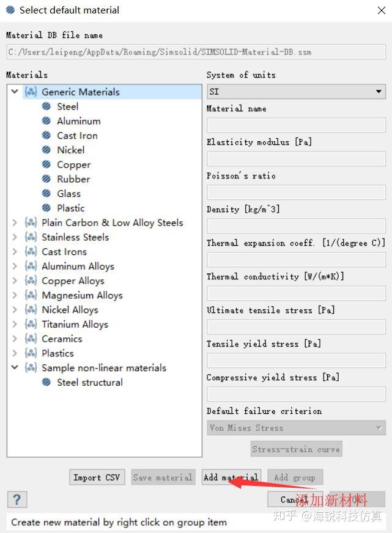Select Cast Iron in the materials tree
Image resolution: width=392 pixels, height=533 pixels.
tap(77, 136)
